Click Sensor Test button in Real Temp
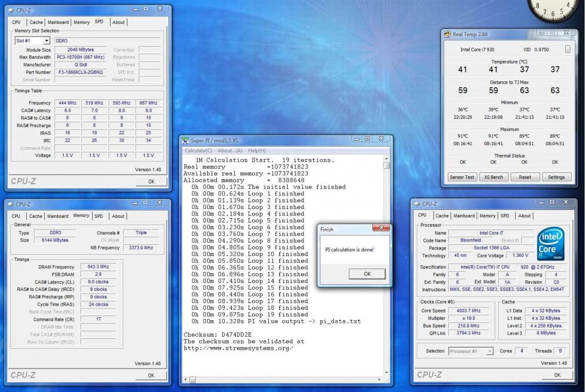Image resolution: width=585 pixels, height=392 pixels. point(462,177)
